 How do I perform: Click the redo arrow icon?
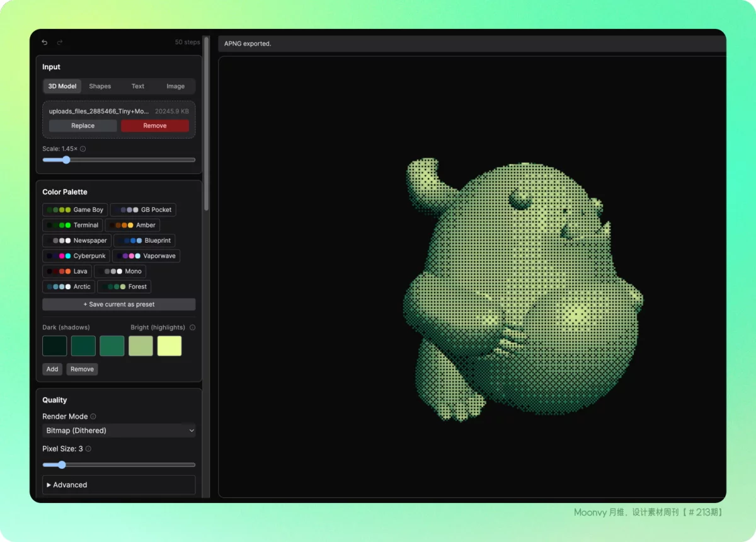[60, 42]
